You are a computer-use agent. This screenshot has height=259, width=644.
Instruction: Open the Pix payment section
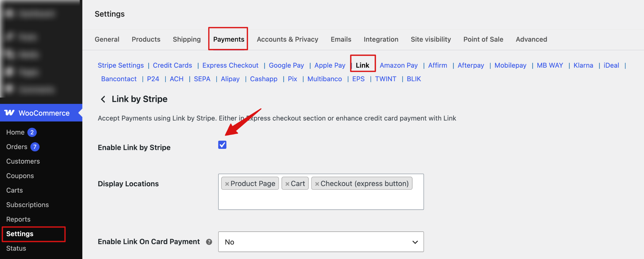coord(292,79)
